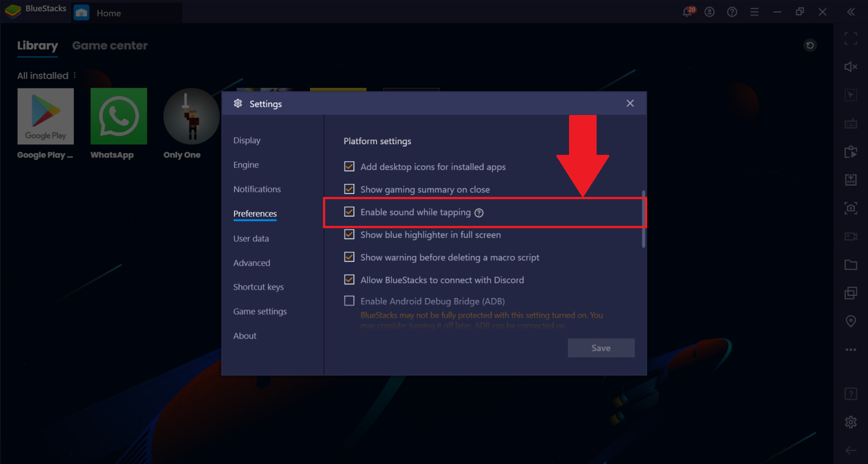Image resolution: width=868 pixels, height=464 pixels.
Task: Uncheck Add desktop icons for installed apps
Action: [x=349, y=167]
